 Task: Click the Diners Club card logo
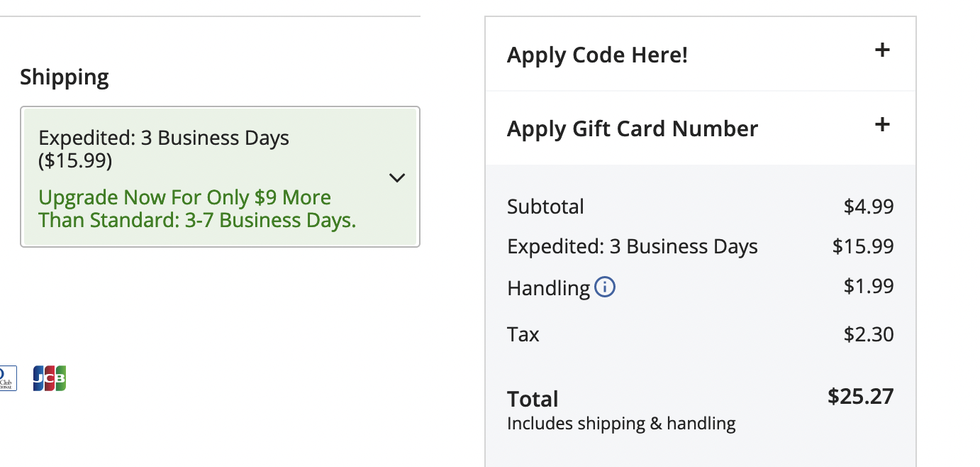pyautogui.click(x=7, y=378)
